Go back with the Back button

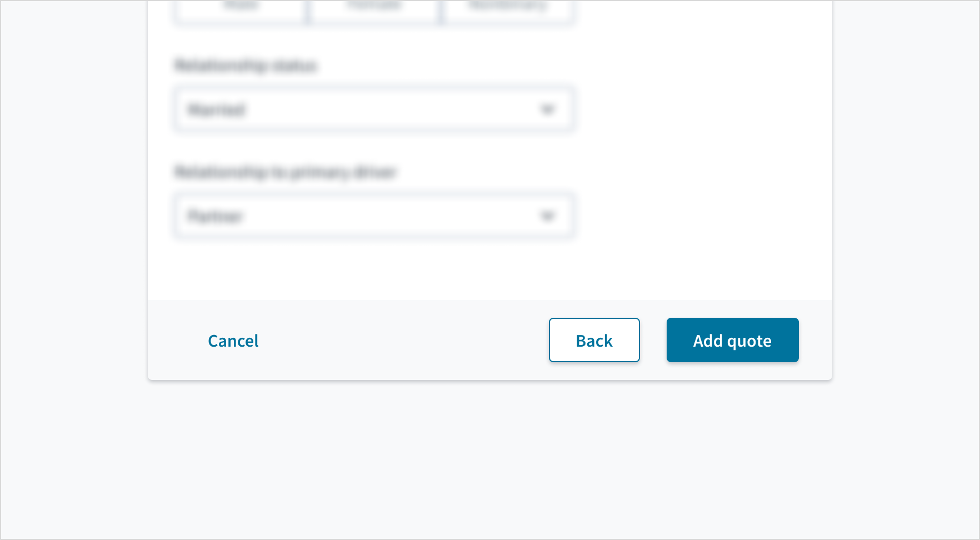(594, 340)
